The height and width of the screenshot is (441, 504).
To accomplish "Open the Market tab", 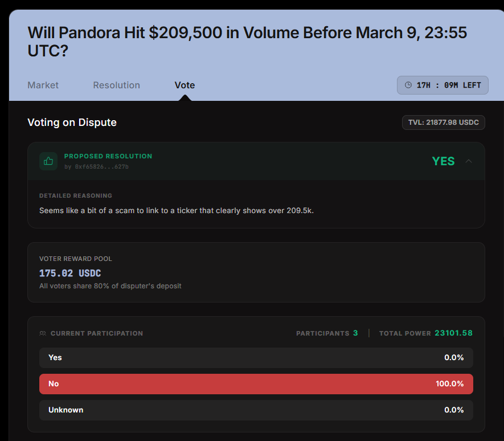I will coord(43,85).
